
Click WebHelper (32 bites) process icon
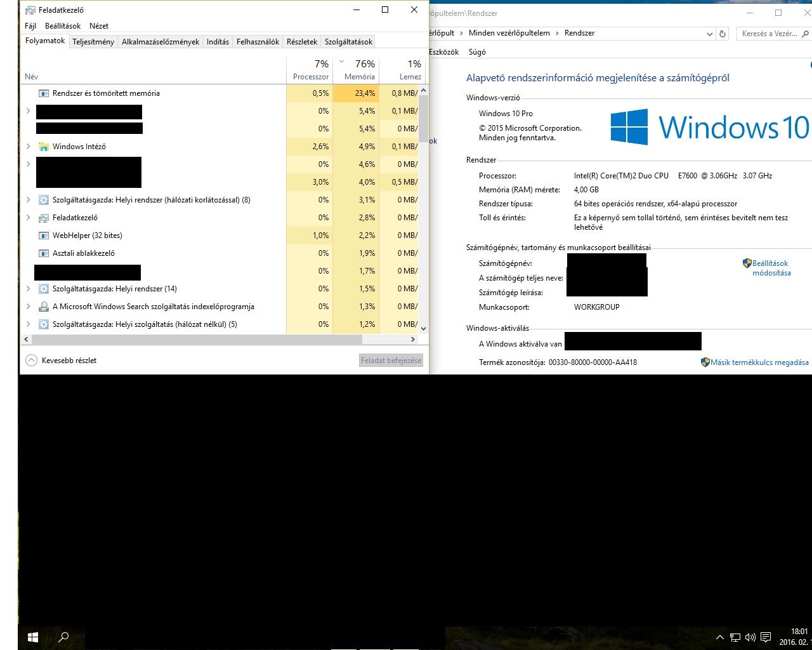(x=44, y=235)
